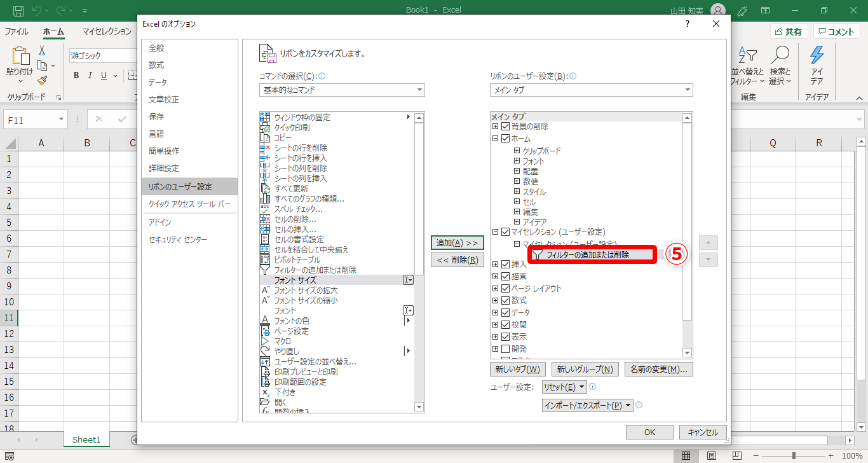Image resolution: width=868 pixels, height=463 pixels.
Task: Uncheck the マイセレクション (ユーザー設定) tab checkbox
Action: 506,231
